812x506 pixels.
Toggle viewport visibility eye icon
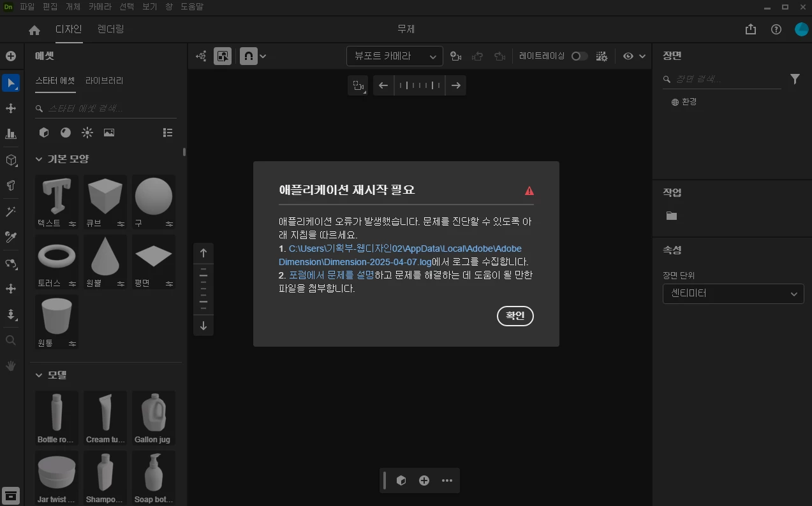(x=628, y=56)
